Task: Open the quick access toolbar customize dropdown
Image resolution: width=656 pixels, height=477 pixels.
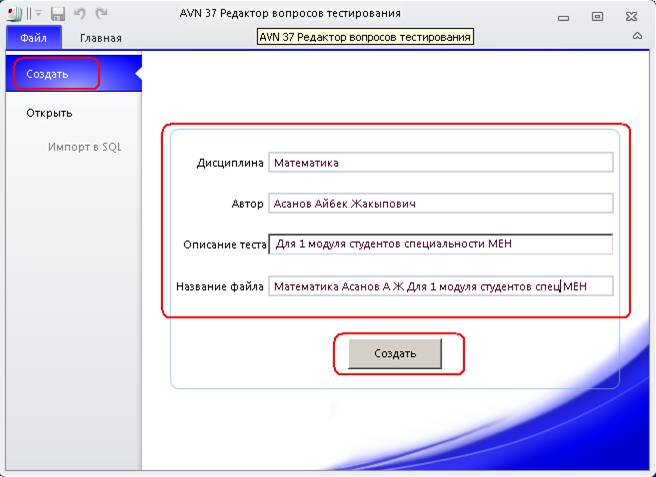Action: tap(38, 13)
